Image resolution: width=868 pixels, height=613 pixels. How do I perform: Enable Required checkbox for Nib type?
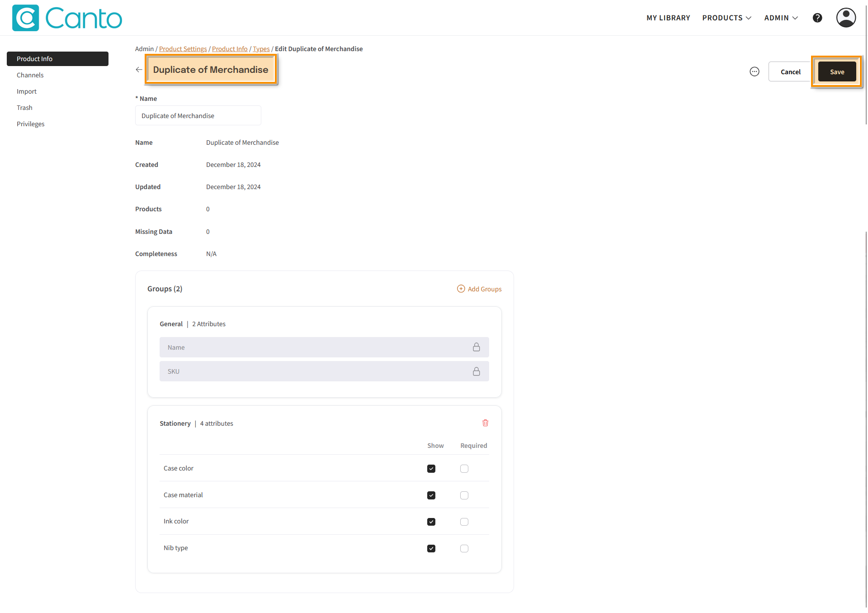[464, 548]
